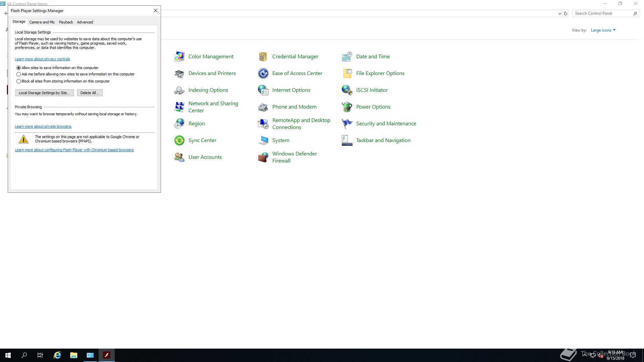Viewport: 644px width, 362px height.
Task: Open Security and Maintenance flag icon
Action: click(x=347, y=124)
